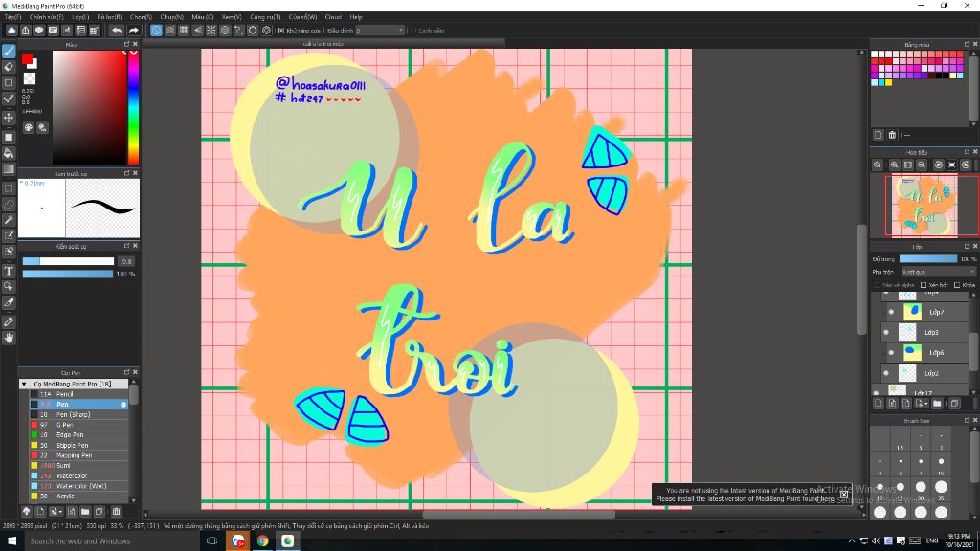Zoom in using Navigator magnifier icon

pyautogui.click(x=895, y=165)
